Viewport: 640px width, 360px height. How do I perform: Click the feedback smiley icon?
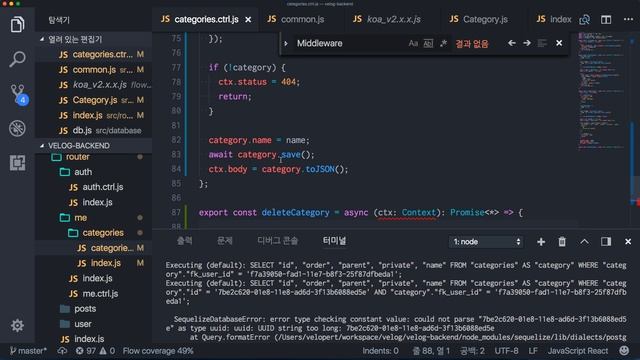(x=624, y=351)
